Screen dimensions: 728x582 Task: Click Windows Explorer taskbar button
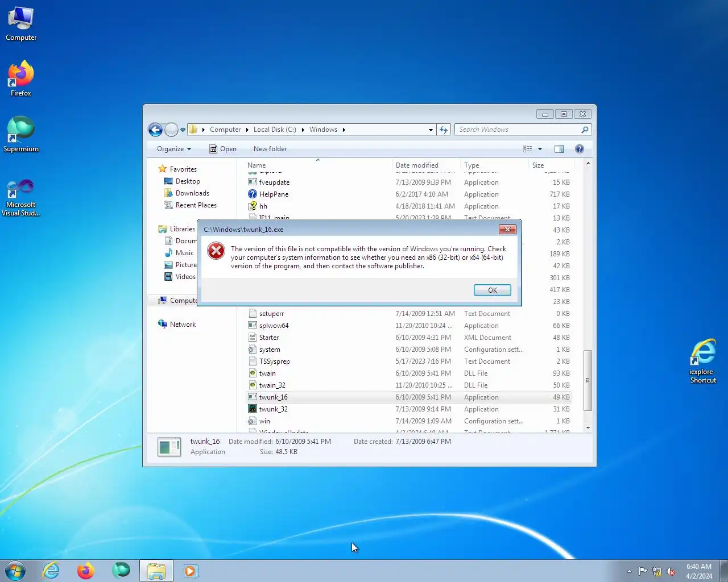coord(156,571)
